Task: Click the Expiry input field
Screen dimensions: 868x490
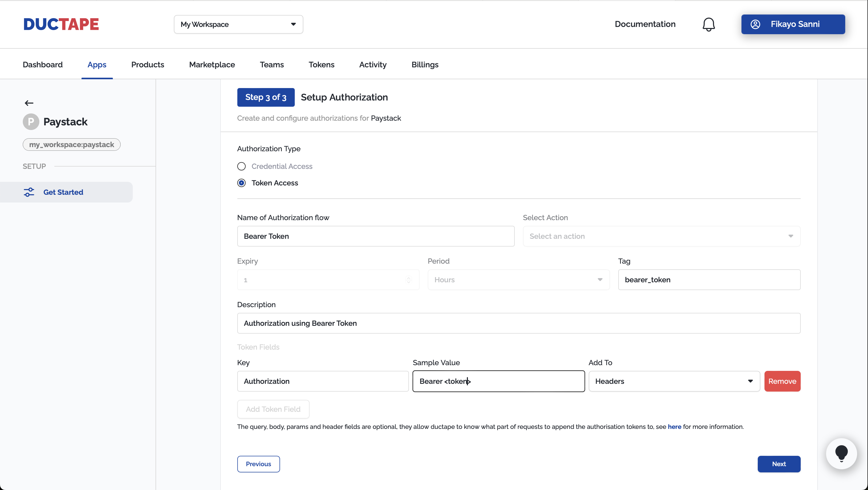Action: (x=328, y=279)
